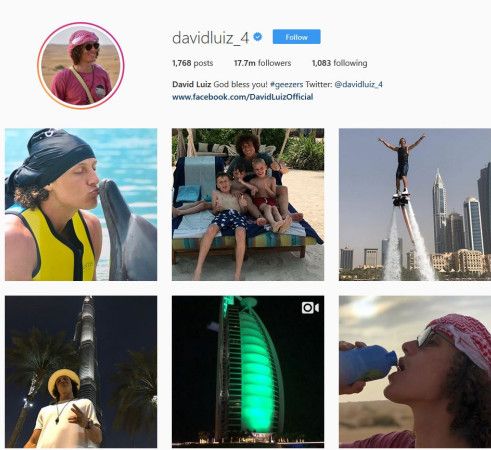
Task: Open the night skyscraper selfie post
Action: click(81, 372)
